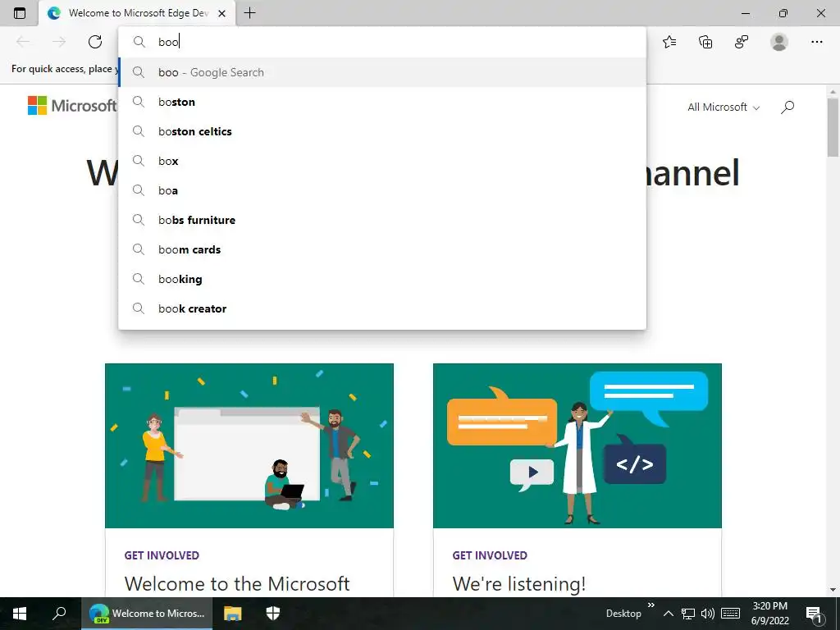Show hidden system tray icons

click(668, 614)
